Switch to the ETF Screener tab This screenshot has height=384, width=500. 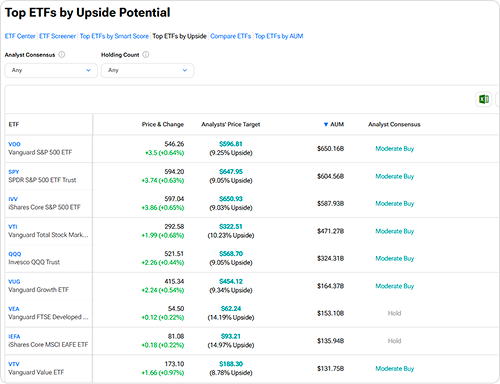tap(57, 36)
